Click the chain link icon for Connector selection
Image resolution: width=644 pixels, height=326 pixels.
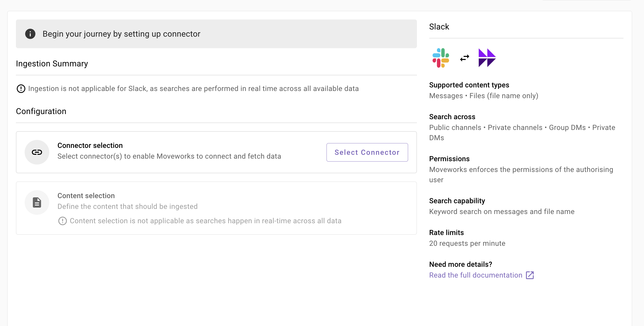[37, 152]
